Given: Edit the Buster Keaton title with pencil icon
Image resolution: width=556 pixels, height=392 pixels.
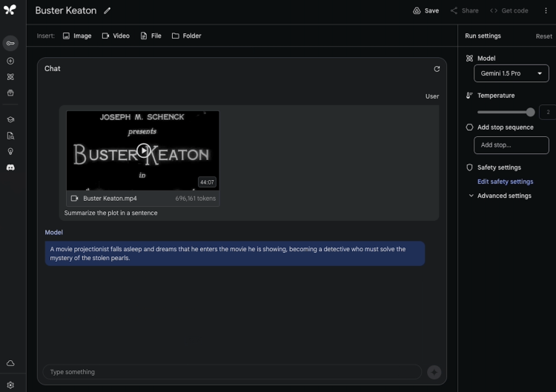Looking at the screenshot, I should click(107, 10).
